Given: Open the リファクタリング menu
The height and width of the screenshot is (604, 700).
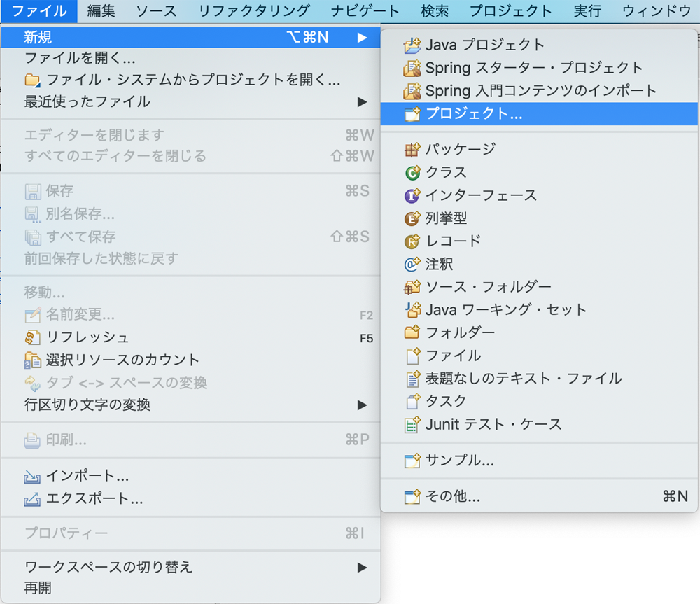Looking at the screenshot, I should 254,11.
